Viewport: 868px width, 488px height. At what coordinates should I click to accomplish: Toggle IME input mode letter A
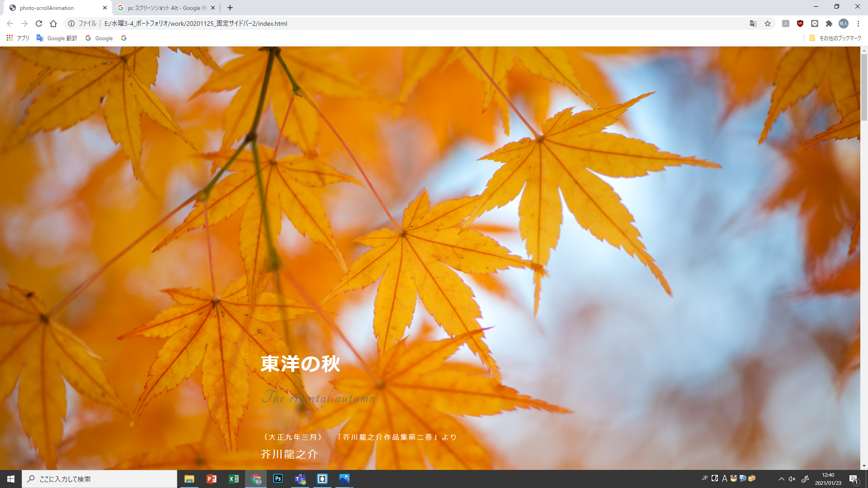(725, 479)
